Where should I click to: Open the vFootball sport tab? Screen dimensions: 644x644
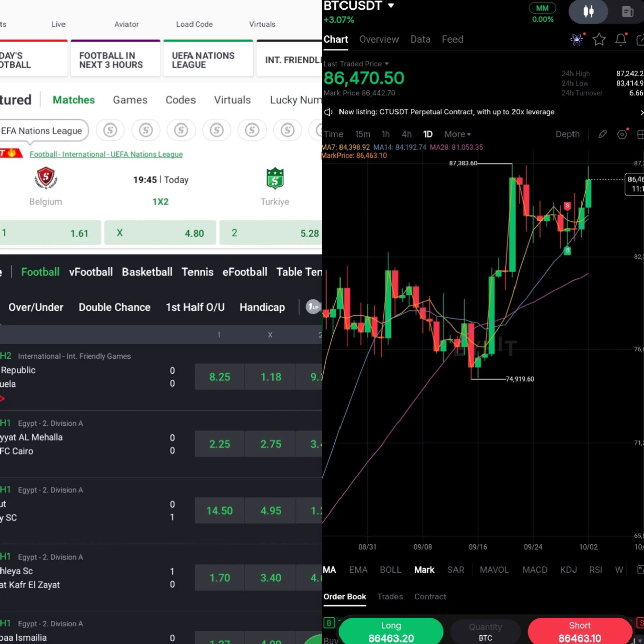point(91,272)
